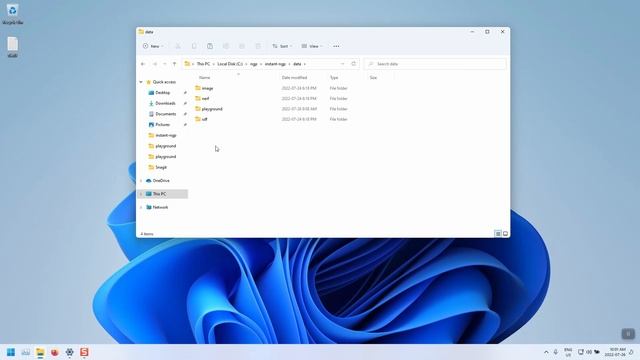
Task: Select OneDrive in the sidebar
Action: 158,180
